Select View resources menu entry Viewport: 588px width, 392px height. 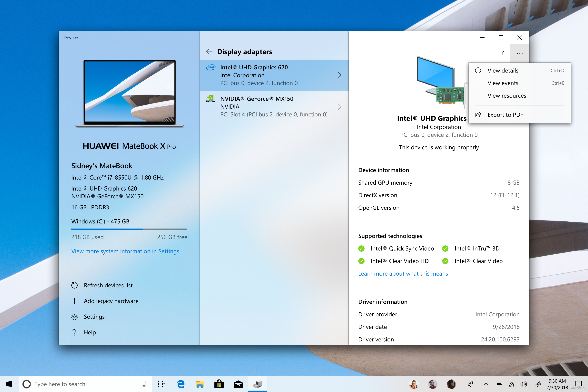(520, 95)
